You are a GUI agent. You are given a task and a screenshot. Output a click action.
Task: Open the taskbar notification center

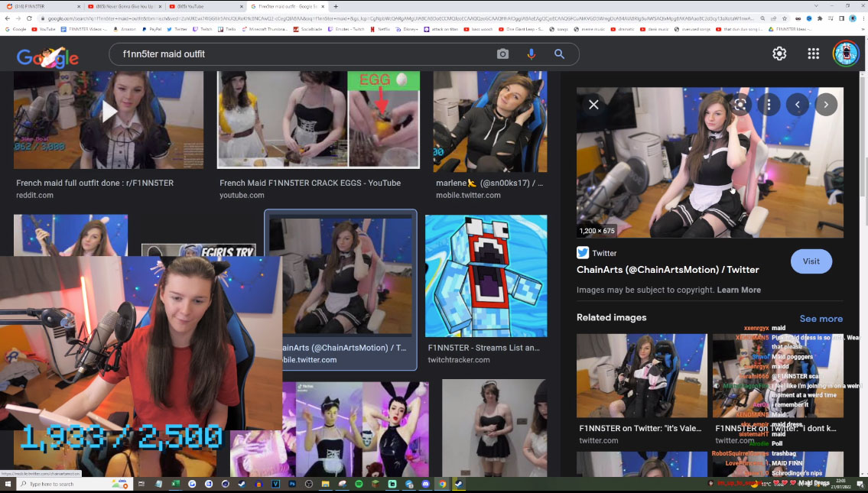coord(860,484)
